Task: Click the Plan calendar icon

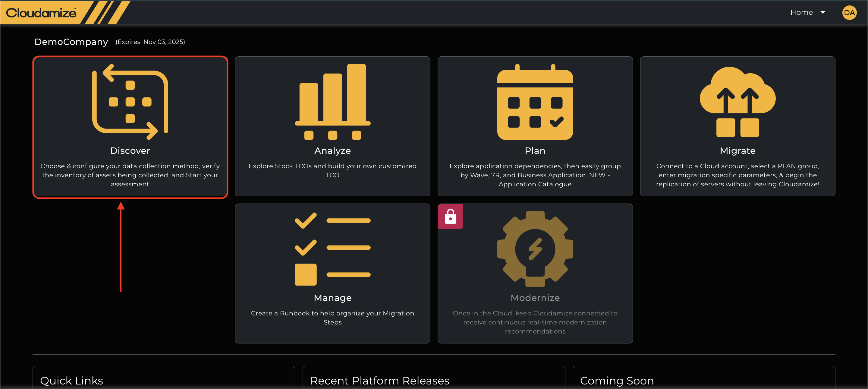Action: click(x=535, y=102)
